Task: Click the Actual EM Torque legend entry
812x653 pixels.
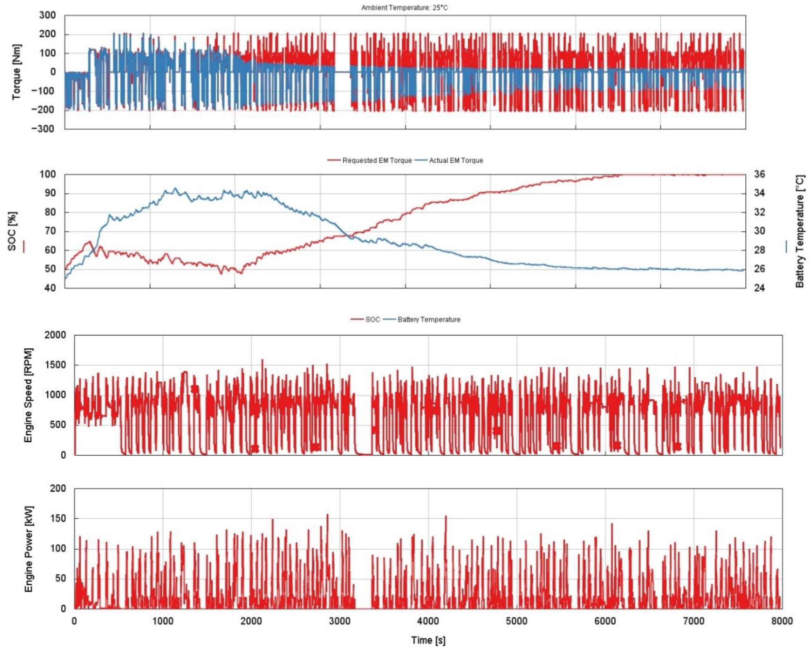Action: point(456,160)
